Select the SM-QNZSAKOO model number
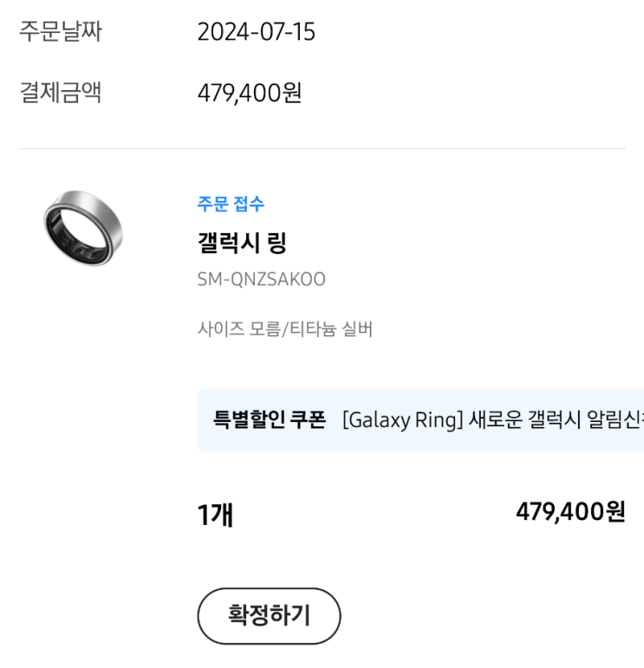This screenshot has height=668, width=644. pyautogui.click(x=262, y=280)
